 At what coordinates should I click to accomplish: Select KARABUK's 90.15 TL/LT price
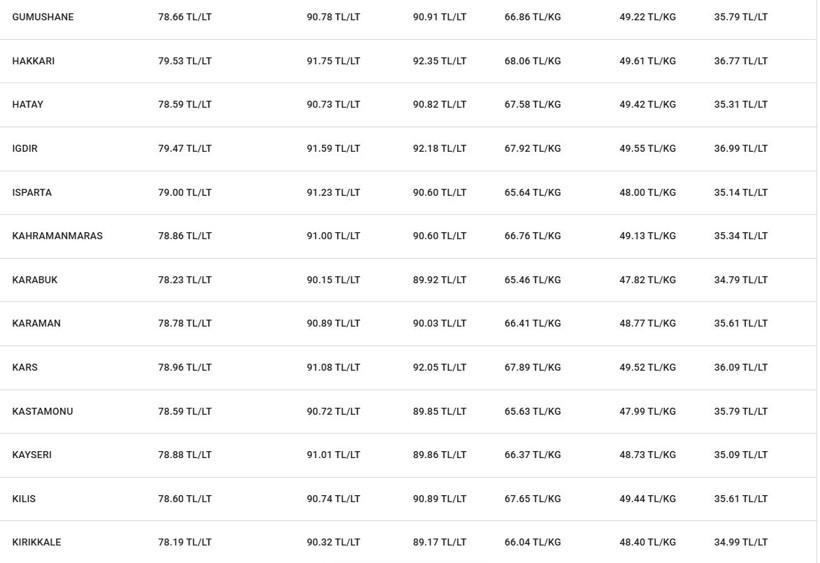(334, 280)
